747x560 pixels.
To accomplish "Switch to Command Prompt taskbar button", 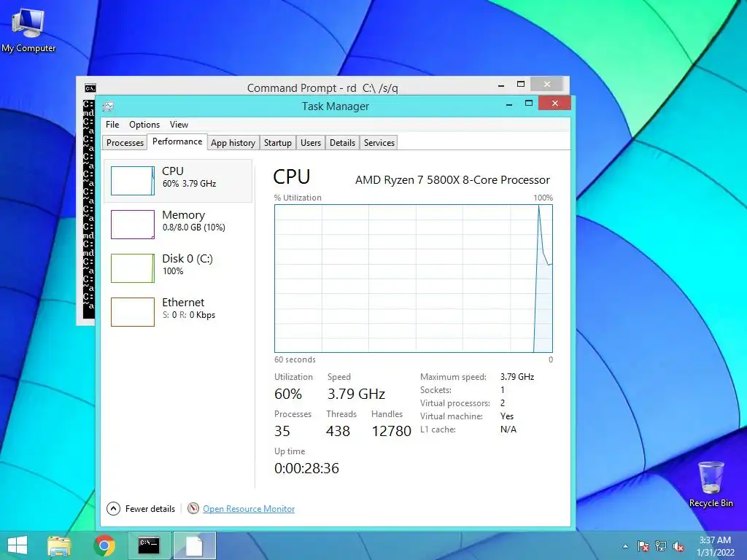I will [x=149, y=545].
